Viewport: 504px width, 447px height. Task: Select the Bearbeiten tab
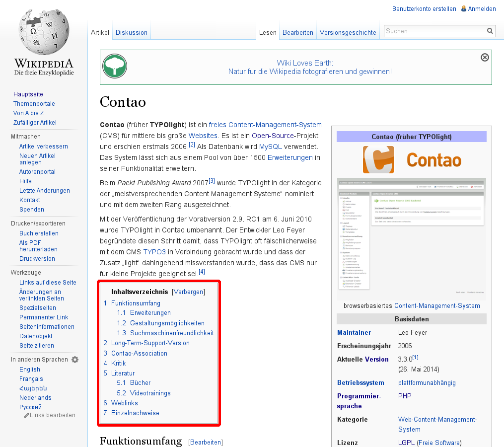click(x=298, y=32)
